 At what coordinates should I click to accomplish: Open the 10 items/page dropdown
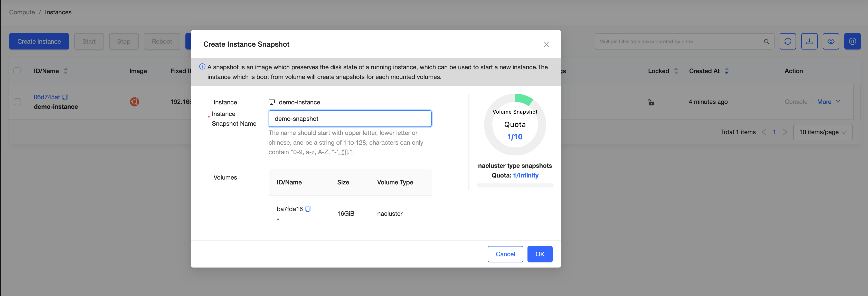pyautogui.click(x=822, y=132)
